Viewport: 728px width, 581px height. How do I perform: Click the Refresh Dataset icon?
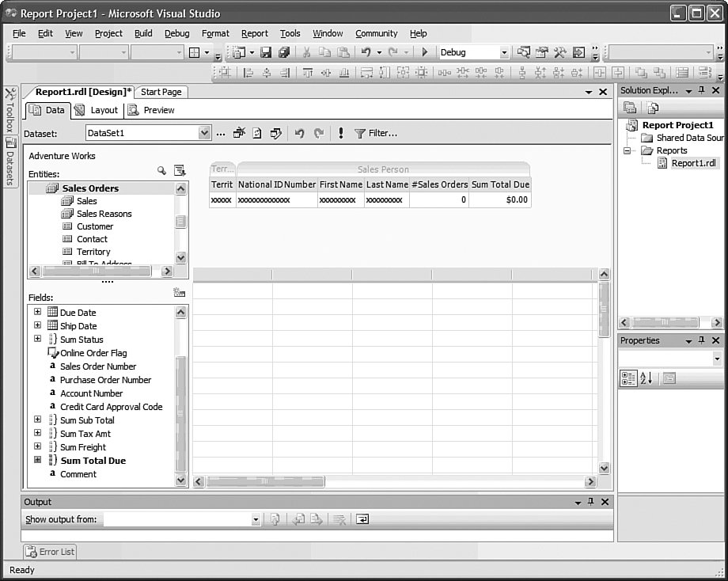[x=257, y=133]
